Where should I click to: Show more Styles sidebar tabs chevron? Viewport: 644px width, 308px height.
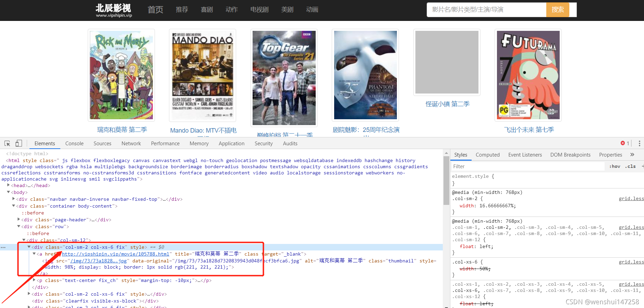(x=632, y=155)
